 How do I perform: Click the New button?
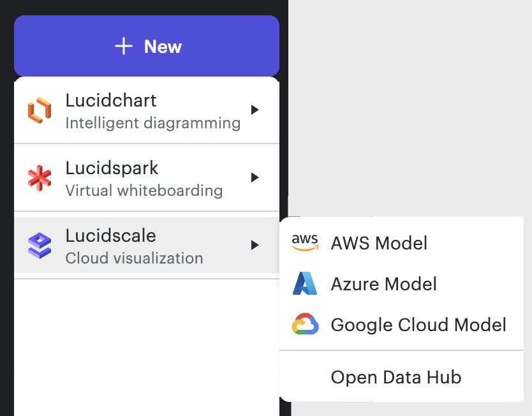click(x=146, y=46)
